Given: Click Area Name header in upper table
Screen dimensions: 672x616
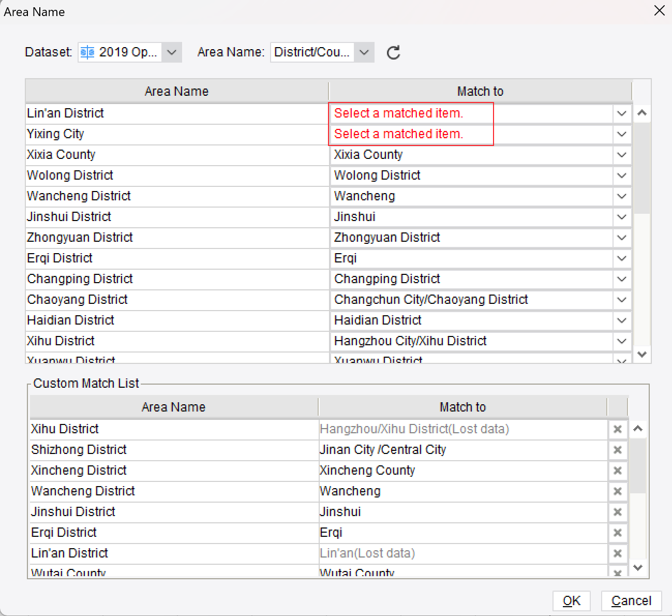Looking at the screenshot, I should (177, 92).
